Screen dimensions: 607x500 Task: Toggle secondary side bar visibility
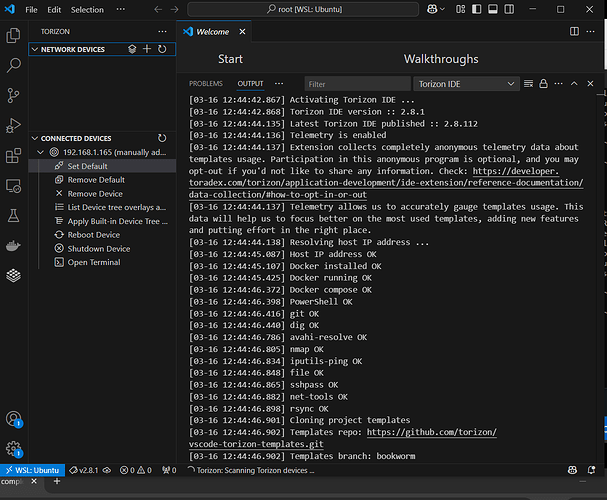pos(509,9)
